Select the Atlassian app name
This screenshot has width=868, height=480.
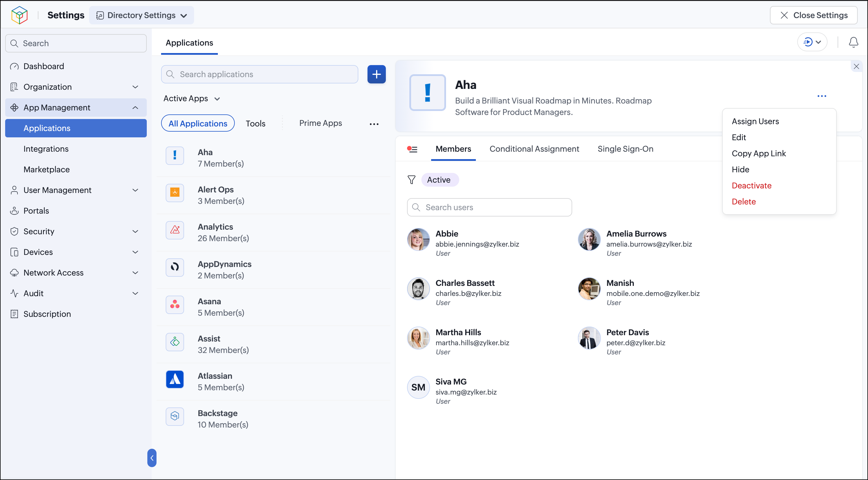(x=215, y=376)
